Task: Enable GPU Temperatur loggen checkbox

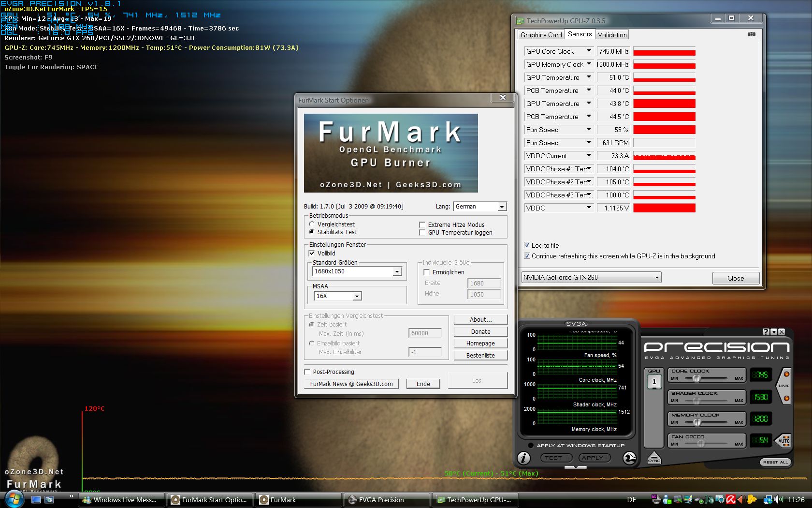Action: [x=422, y=232]
